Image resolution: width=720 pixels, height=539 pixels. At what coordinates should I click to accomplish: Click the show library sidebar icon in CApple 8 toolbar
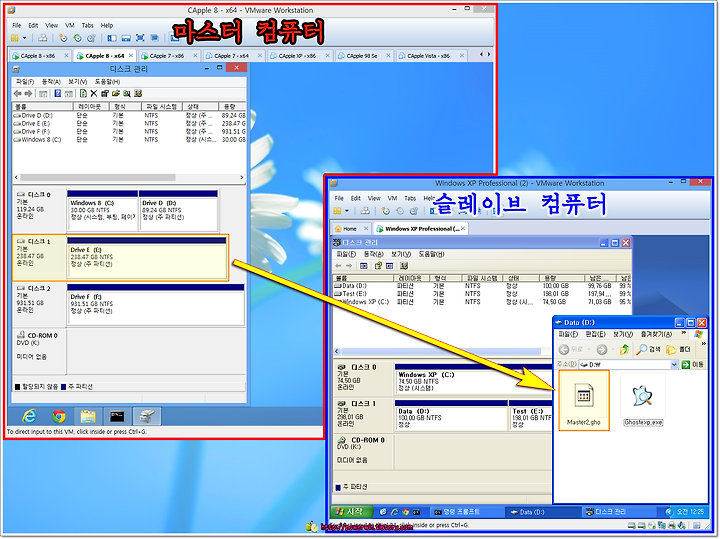112,38
